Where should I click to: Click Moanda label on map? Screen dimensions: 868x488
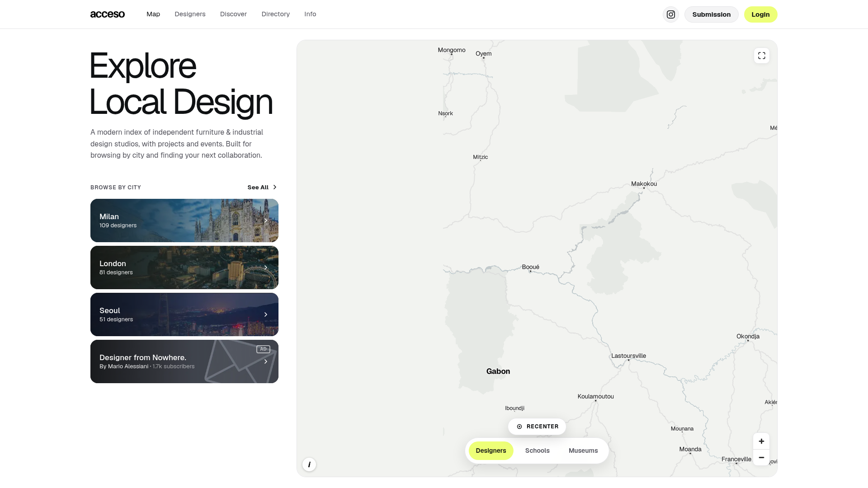[x=690, y=449]
